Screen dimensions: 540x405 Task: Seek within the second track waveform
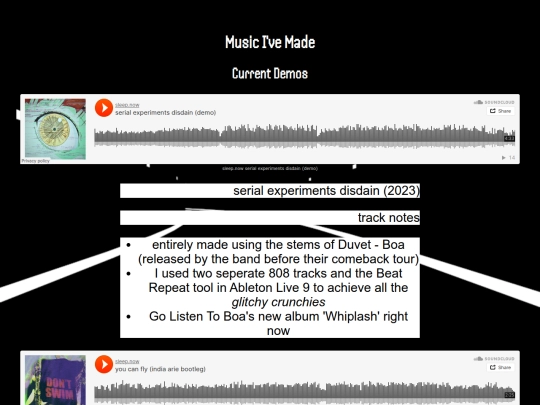pyautogui.click(x=304, y=392)
